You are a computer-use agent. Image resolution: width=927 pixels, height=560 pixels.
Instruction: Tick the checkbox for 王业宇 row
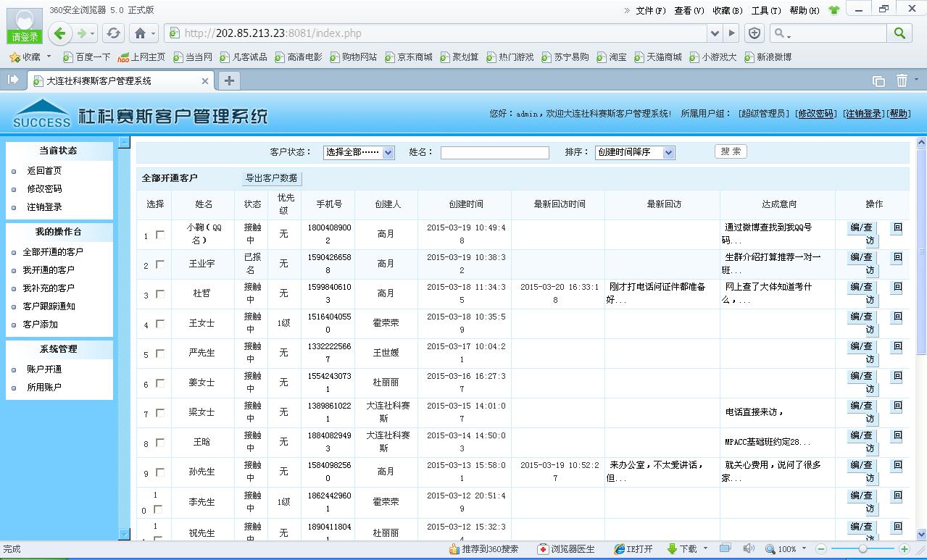pyautogui.click(x=160, y=264)
